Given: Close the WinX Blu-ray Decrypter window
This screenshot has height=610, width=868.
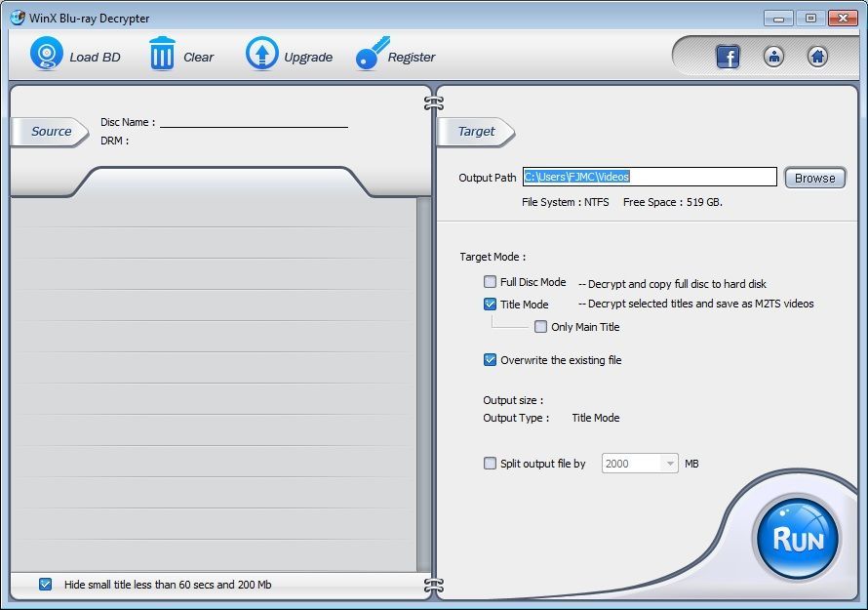Looking at the screenshot, I should (843, 19).
